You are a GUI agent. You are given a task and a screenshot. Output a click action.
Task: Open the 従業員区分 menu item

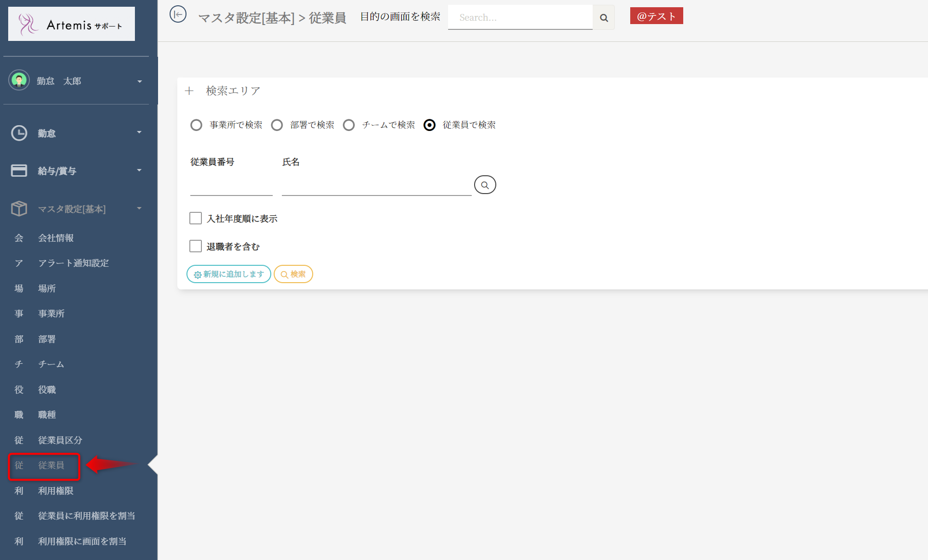(x=60, y=440)
